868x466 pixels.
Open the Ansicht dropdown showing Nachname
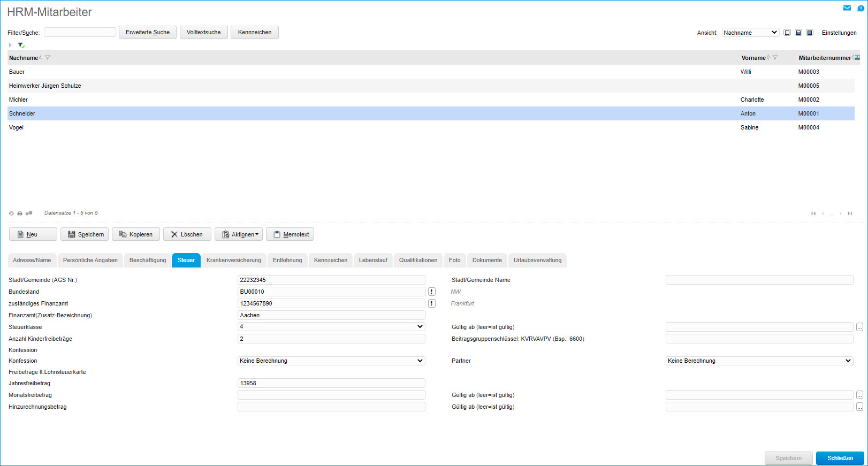[x=750, y=33]
